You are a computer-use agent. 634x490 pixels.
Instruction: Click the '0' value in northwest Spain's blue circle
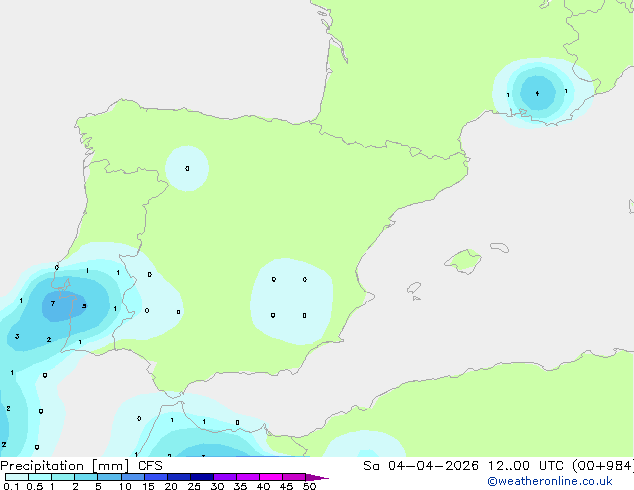pos(187,168)
